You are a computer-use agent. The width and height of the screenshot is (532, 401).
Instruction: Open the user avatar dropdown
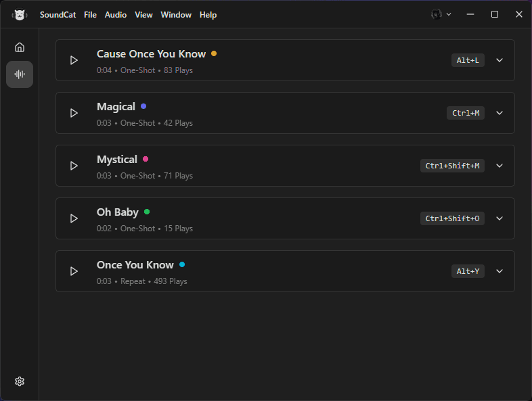(441, 14)
